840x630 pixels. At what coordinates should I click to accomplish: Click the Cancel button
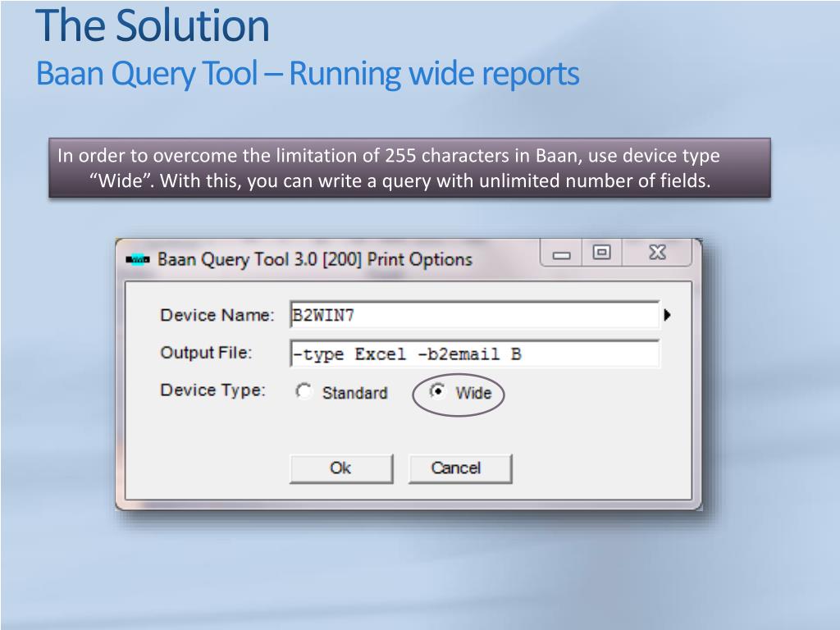(x=460, y=468)
